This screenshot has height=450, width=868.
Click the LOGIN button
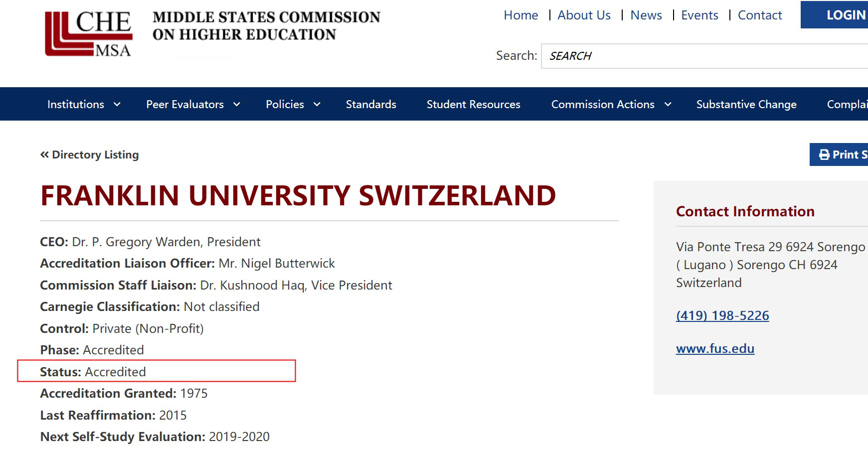[x=834, y=15]
